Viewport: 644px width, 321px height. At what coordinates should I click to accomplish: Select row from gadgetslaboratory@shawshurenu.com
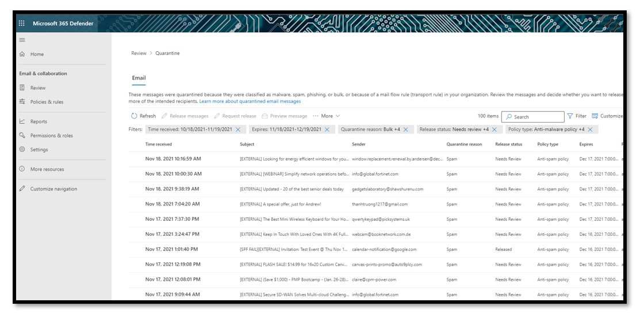[x=375, y=189]
